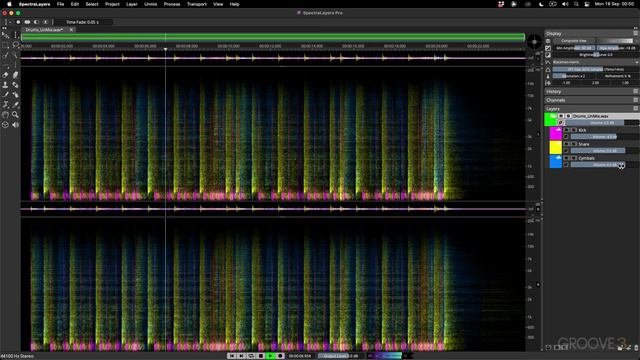Select the Rectangular selection tool
Viewport: 640px width, 360px height.
pyautogui.click(x=5, y=45)
